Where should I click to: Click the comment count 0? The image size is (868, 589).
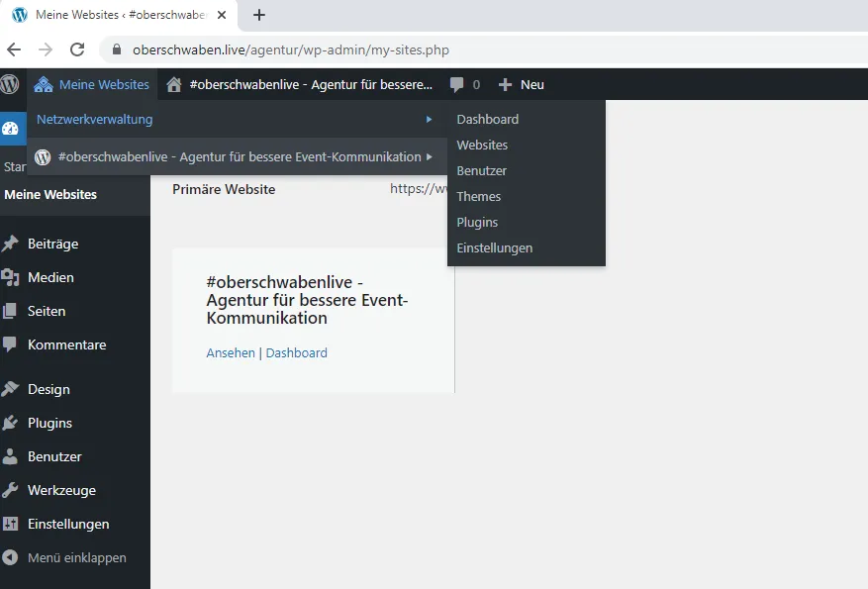click(476, 85)
